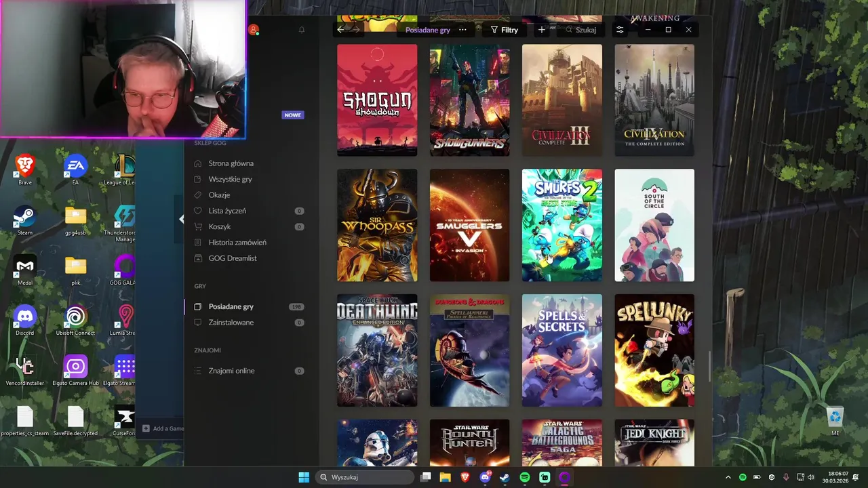This screenshot has width=868, height=488.
Task: Open Koszyk cart in sidebar
Action: tap(219, 226)
